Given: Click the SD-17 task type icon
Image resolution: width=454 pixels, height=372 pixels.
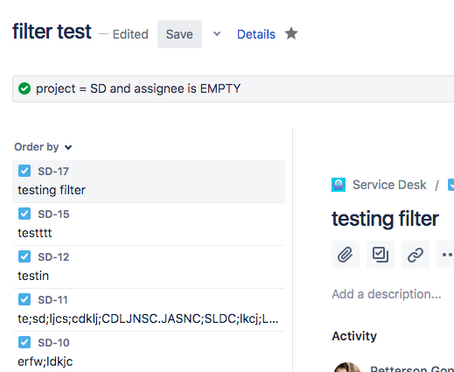Looking at the screenshot, I should tap(24, 171).
